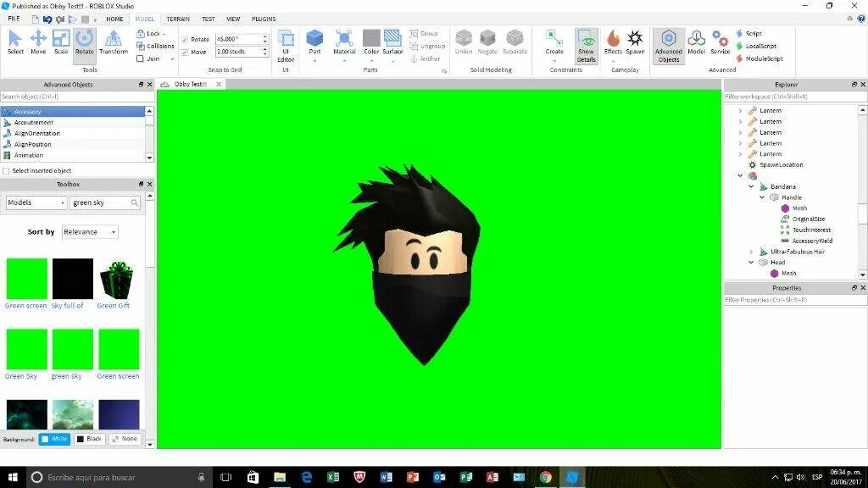Click the Anchor parts button
Image resolution: width=868 pixels, height=488 pixels.
pos(426,58)
